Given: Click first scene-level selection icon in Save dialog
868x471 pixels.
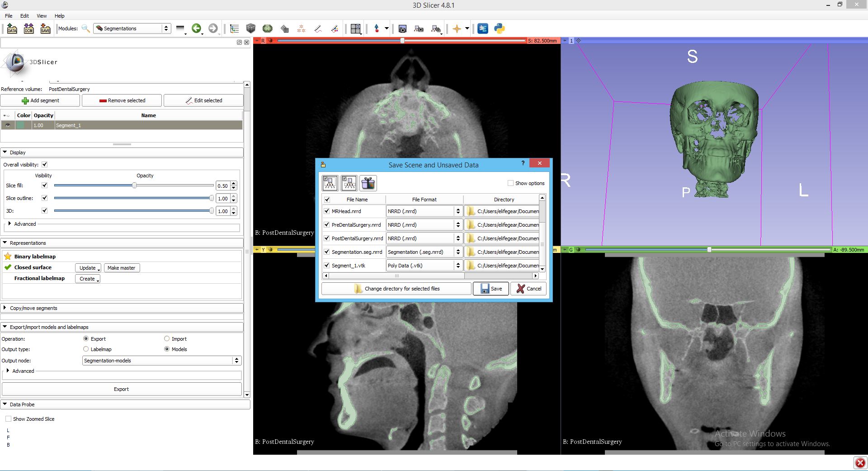Looking at the screenshot, I should [330, 183].
